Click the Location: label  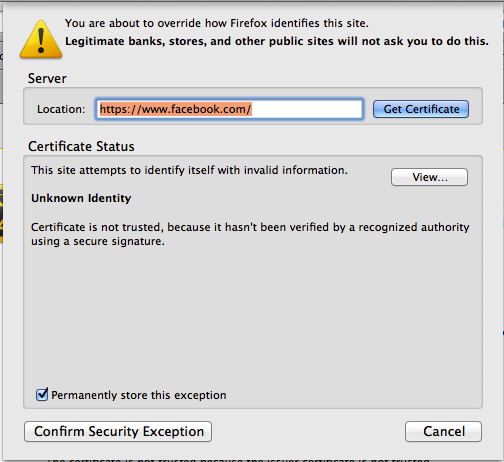coord(61,109)
